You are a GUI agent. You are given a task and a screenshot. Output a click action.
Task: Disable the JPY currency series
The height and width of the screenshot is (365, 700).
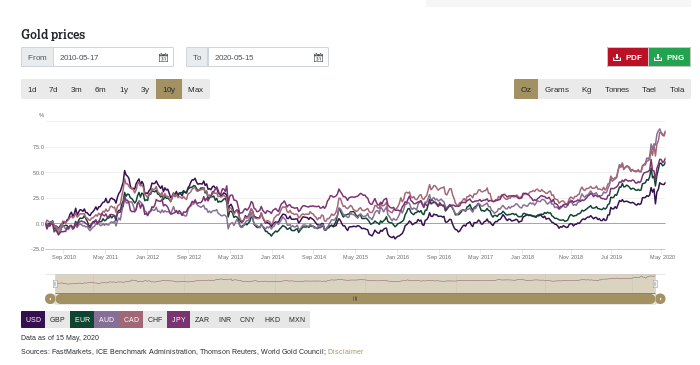(179, 319)
